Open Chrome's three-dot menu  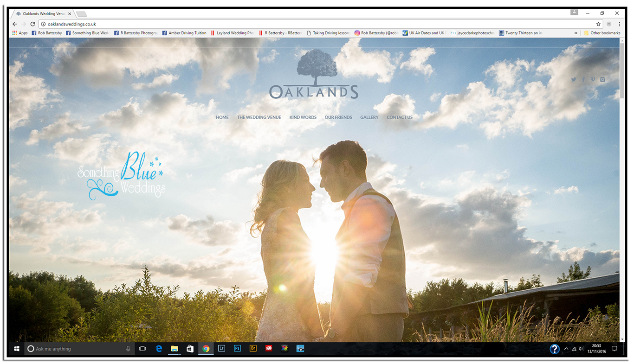[619, 24]
